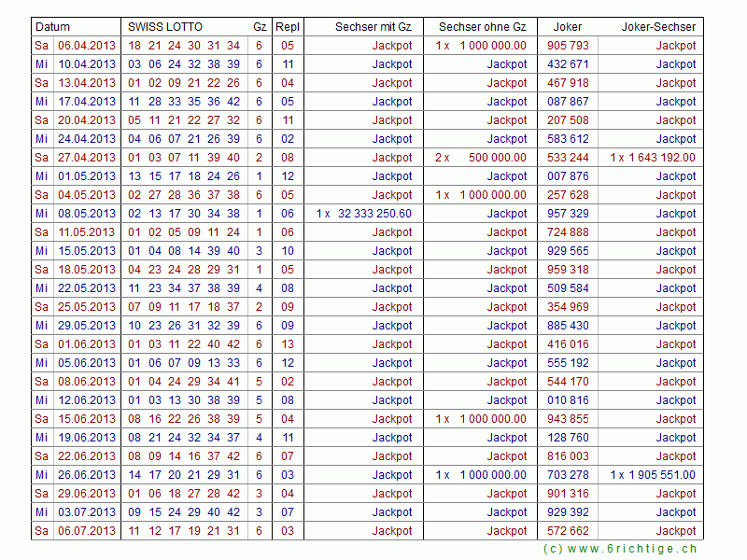Select the Sechser mit Gz header
Screen dimensions: 747x560
tap(373, 27)
